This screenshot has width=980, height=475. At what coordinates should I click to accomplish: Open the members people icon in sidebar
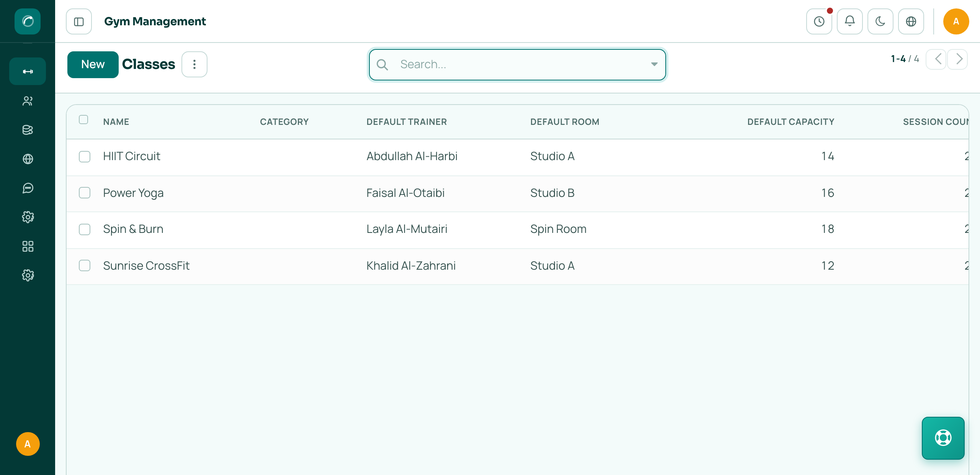(x=28, y=101)
